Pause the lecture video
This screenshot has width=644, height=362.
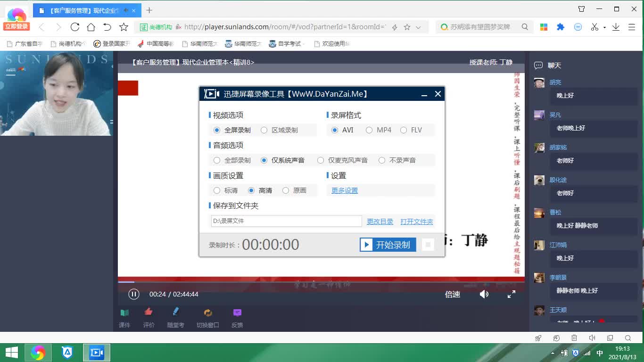(134, 294)
